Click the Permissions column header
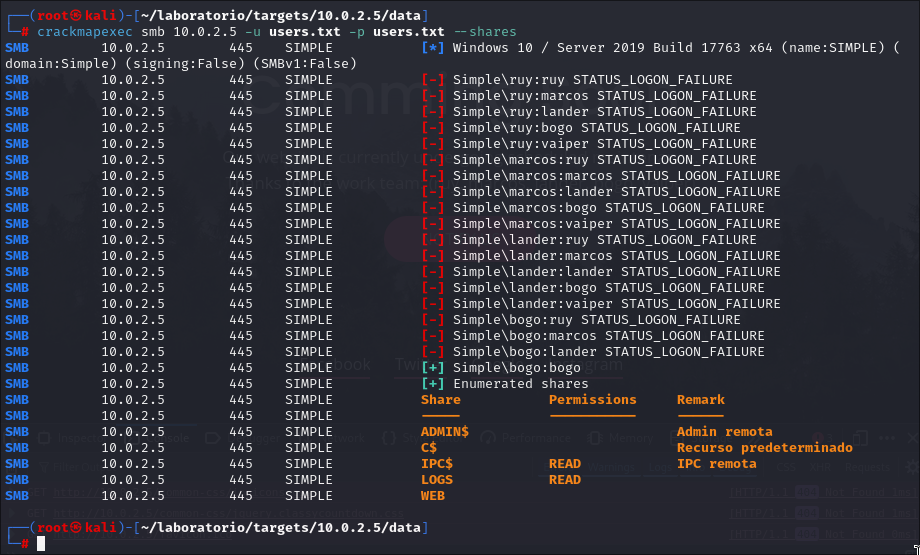The image size is (920, 555). click(592, 400)
